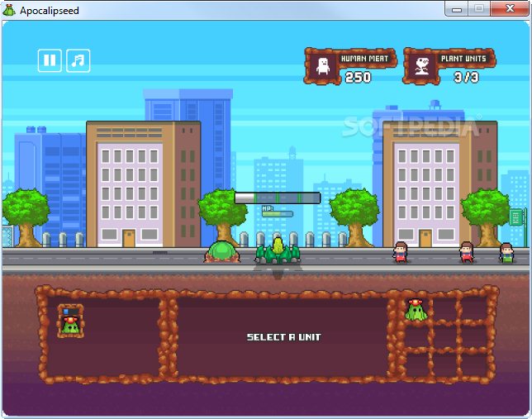Click the segmented progress bar above the plant
This screenshot has width=532, height=419.
point(278,198)
